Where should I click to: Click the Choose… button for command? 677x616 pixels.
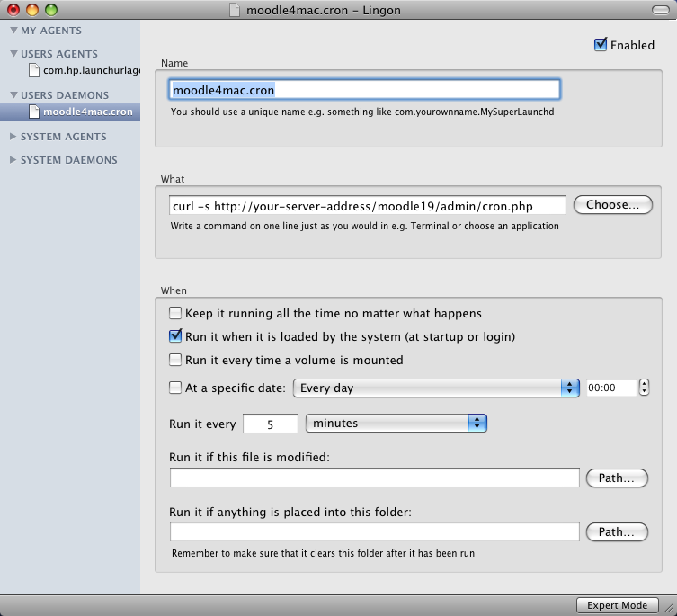click(612, 205)
